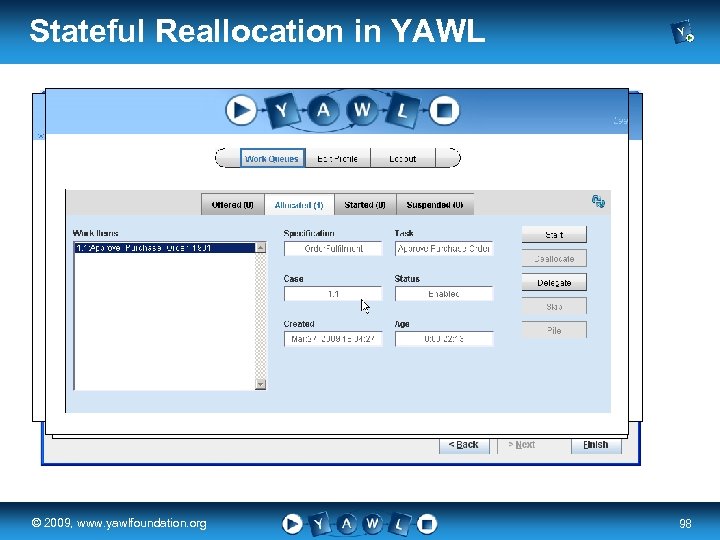
Task: Click the work items list scroll-up arrow
Action: coord(260,248)
